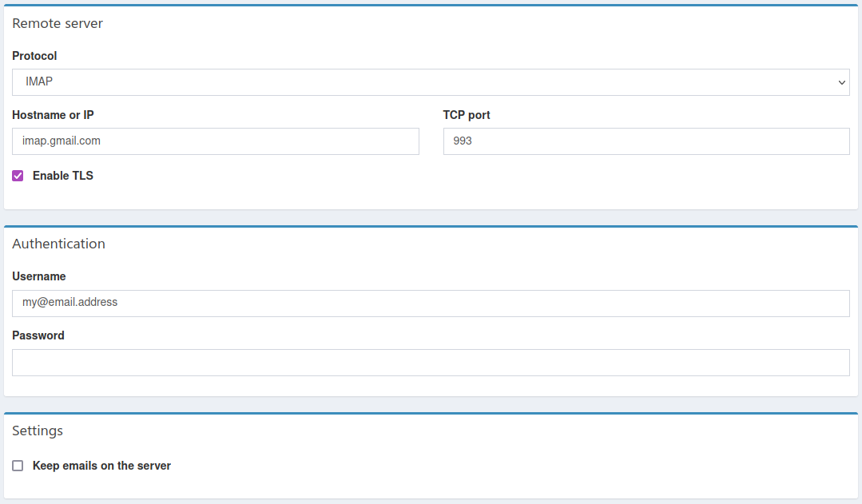862x504 pixels.
Task: Open the Protocol dropdown showing IMAP
Action: click(431, 82)
